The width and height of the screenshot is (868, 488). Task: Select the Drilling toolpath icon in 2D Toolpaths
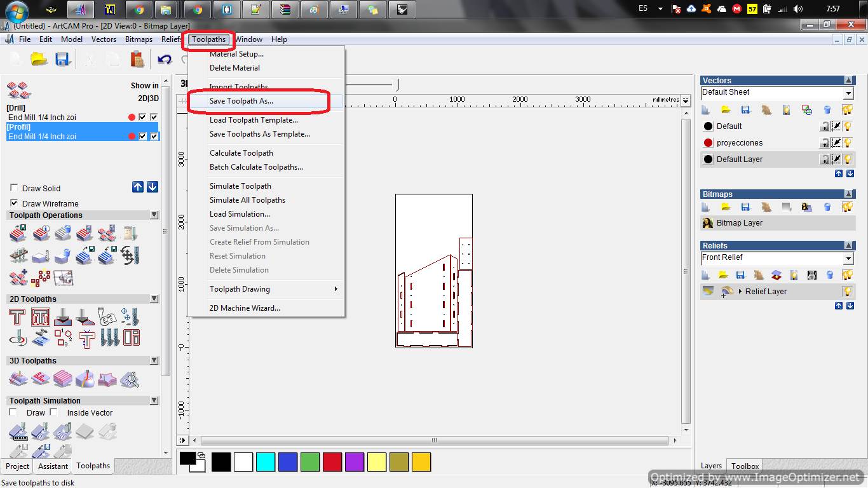(x=130, y=316)
